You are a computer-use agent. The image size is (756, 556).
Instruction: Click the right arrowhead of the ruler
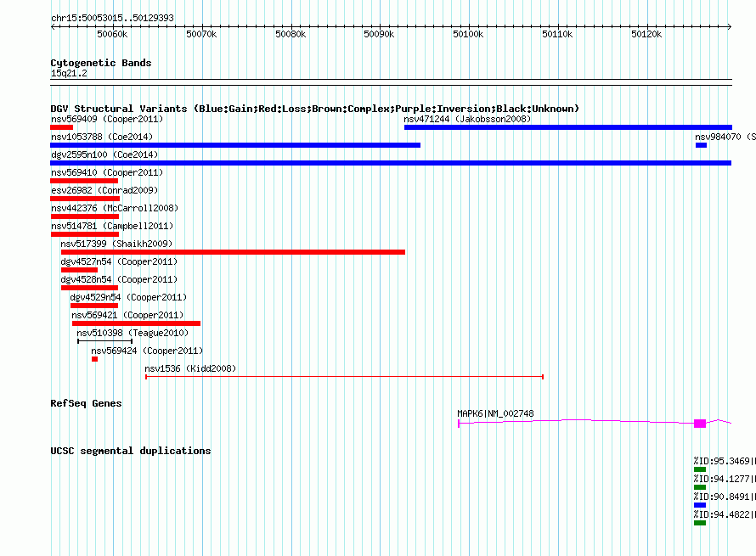click(x=730, y=26)
